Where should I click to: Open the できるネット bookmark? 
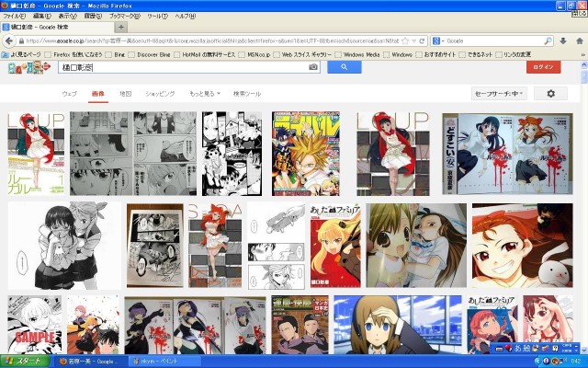pyautogui.click(x=475, y=54)
